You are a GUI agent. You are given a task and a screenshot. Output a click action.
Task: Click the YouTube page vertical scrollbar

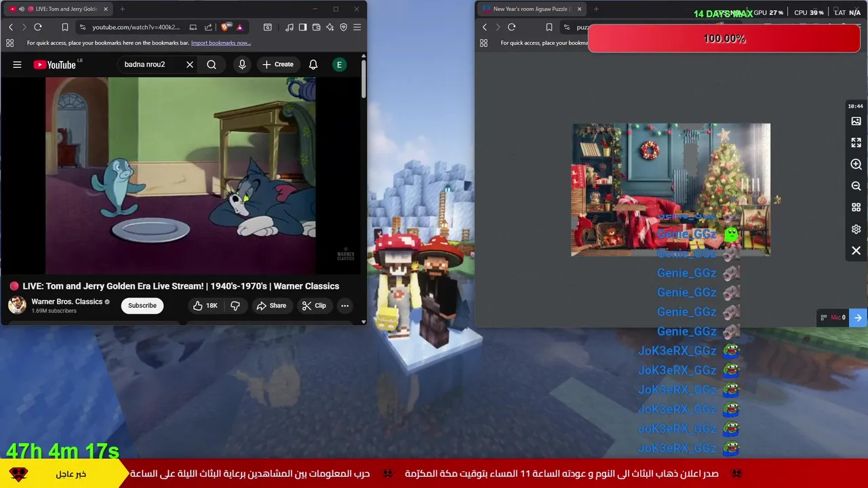pyautogui.click(x=363, y=78)
